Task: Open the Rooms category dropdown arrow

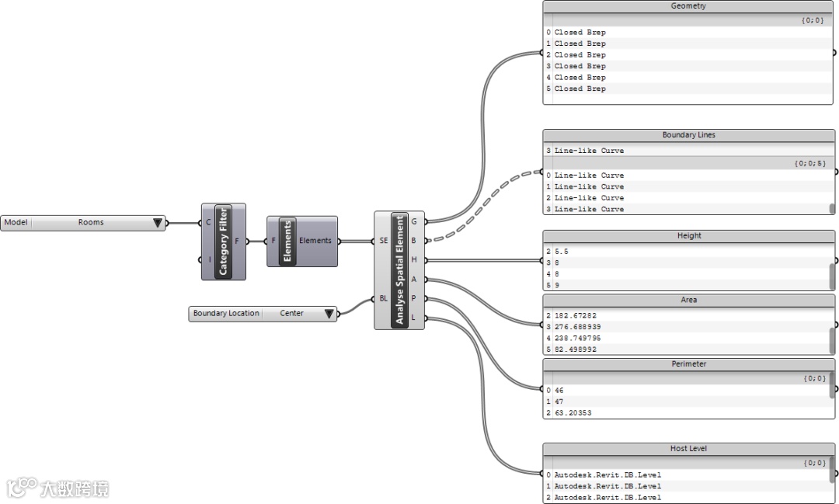Action: pyautogui.click(x=157, y=223)
